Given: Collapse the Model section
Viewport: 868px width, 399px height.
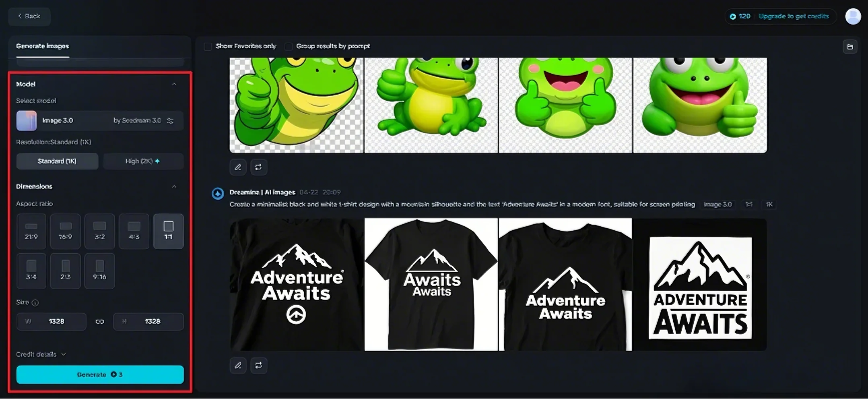Looking at the screenshot, I should click(175, 84).
